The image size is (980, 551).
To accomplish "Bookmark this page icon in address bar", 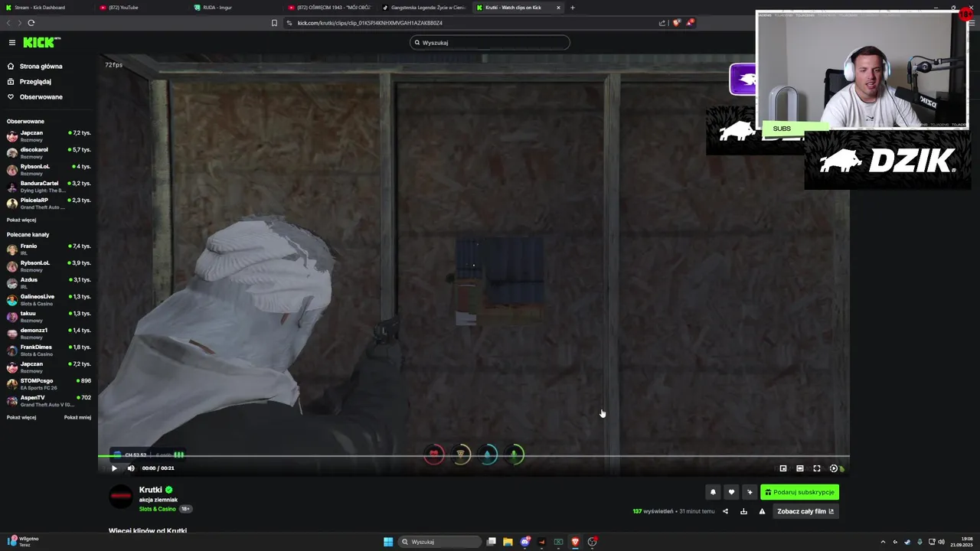I will (x=274, y=23).
